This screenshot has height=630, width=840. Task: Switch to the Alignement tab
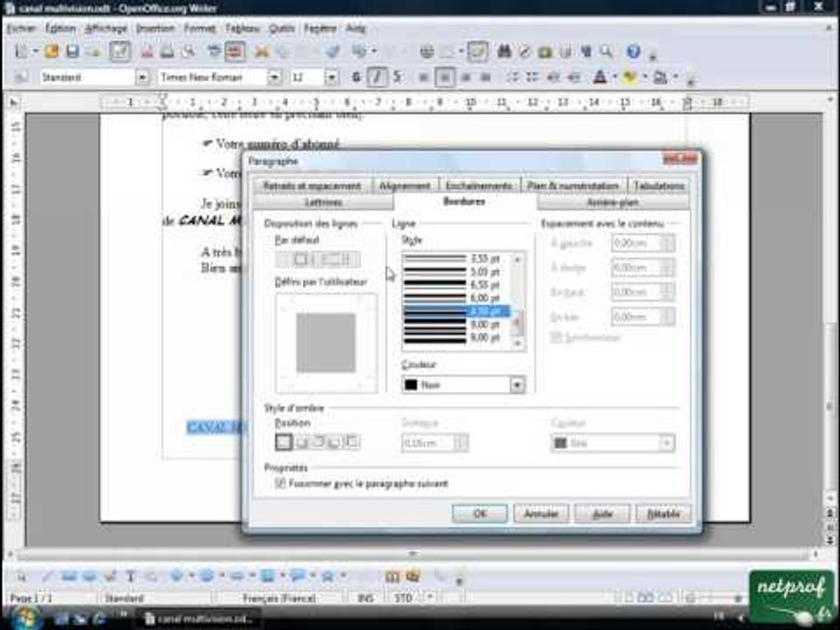tap(404, 185)
